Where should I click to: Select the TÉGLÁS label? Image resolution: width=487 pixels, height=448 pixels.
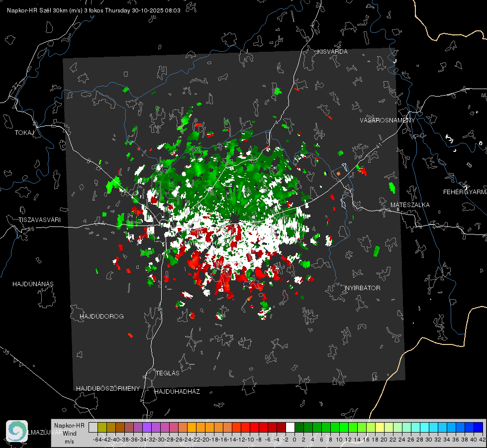click(168, 373)
